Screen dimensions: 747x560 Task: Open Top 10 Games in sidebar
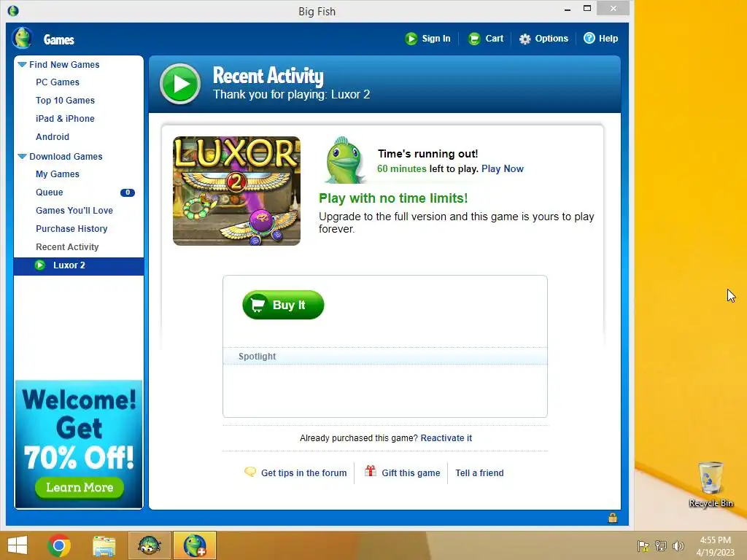tap(65, 101)
